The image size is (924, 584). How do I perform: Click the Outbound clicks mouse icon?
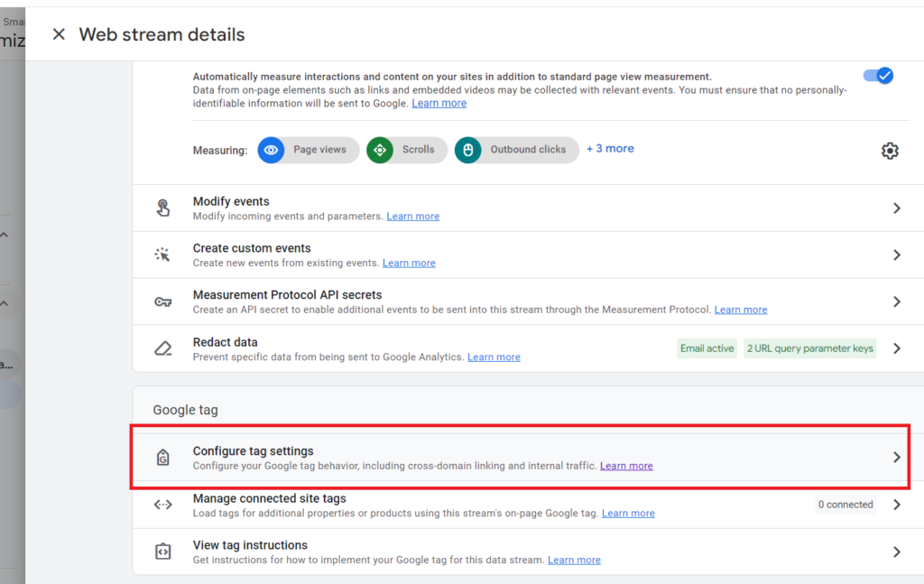[x=468, y=150]
